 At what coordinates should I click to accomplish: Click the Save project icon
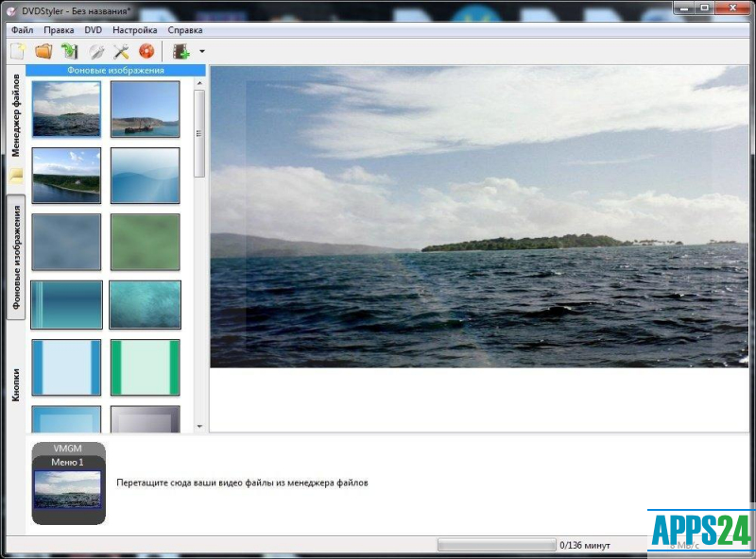pyautogui.click(x=69, y=51)
